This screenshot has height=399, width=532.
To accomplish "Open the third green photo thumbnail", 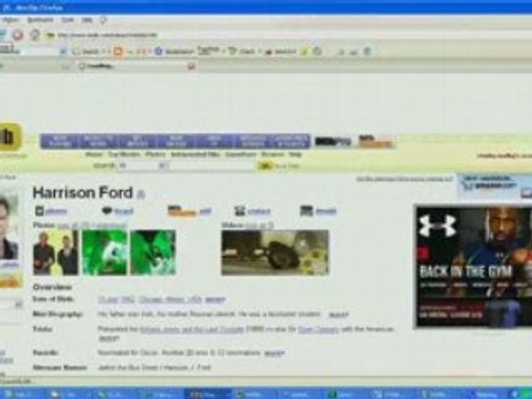I will coord(153,253).
